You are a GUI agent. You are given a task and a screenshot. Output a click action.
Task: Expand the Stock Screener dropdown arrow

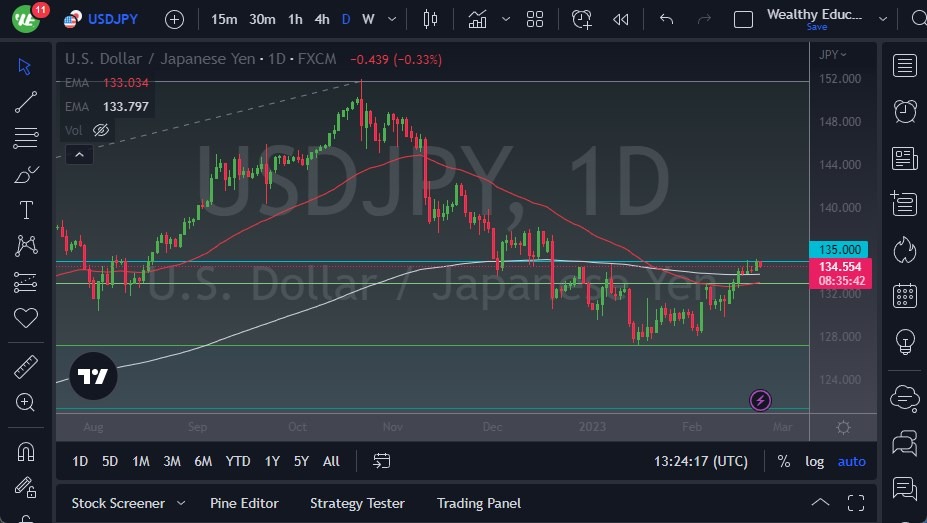pyautogui.click(x=181, y=503)
